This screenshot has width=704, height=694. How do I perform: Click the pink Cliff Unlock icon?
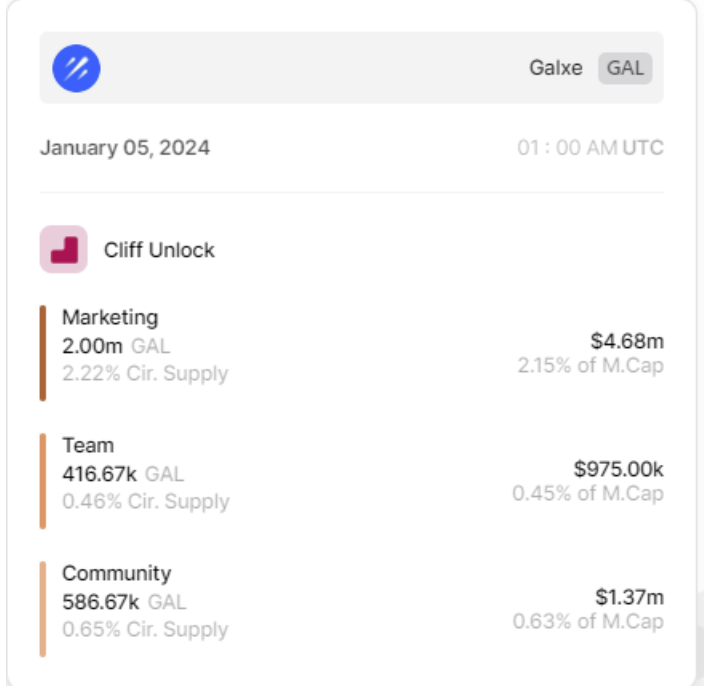pos(63,249)
